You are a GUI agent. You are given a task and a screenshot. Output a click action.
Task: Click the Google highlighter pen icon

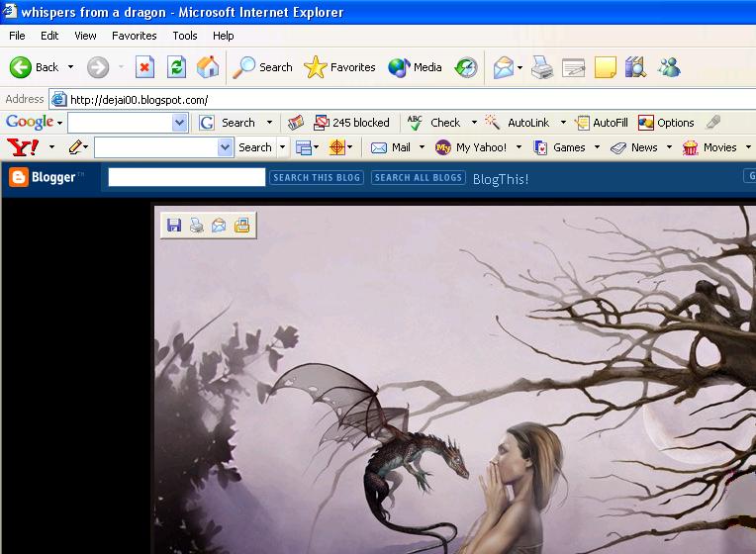tap(713, 122)
